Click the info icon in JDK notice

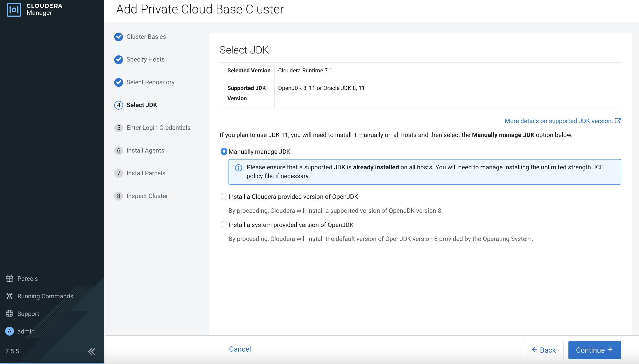(238, 168)
